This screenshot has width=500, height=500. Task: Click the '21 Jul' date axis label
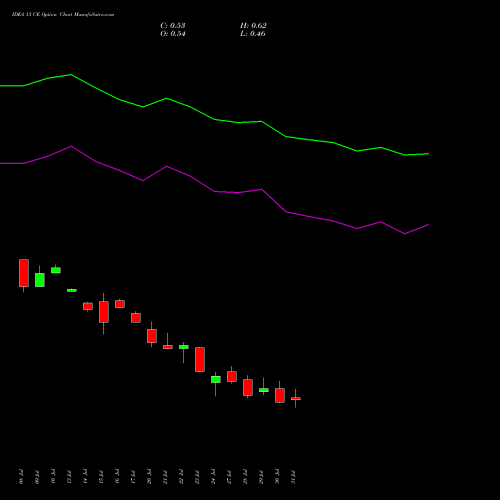point(166,477)
